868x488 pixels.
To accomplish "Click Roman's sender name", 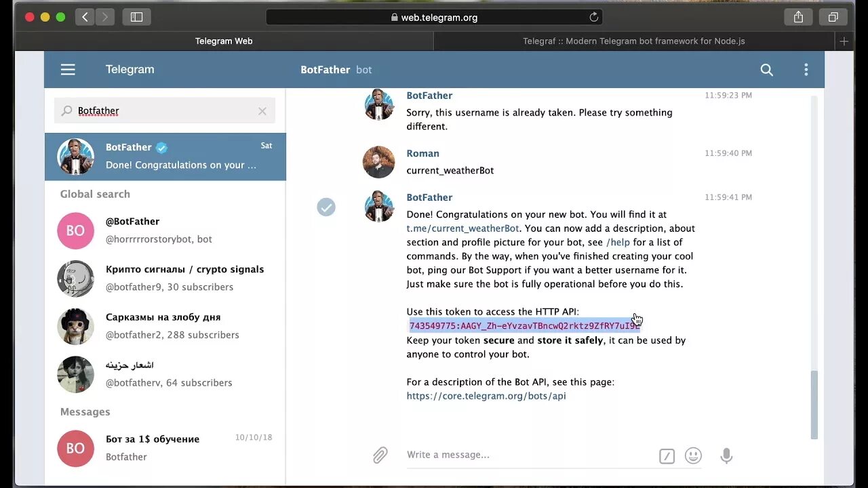I will pos(423,154).
